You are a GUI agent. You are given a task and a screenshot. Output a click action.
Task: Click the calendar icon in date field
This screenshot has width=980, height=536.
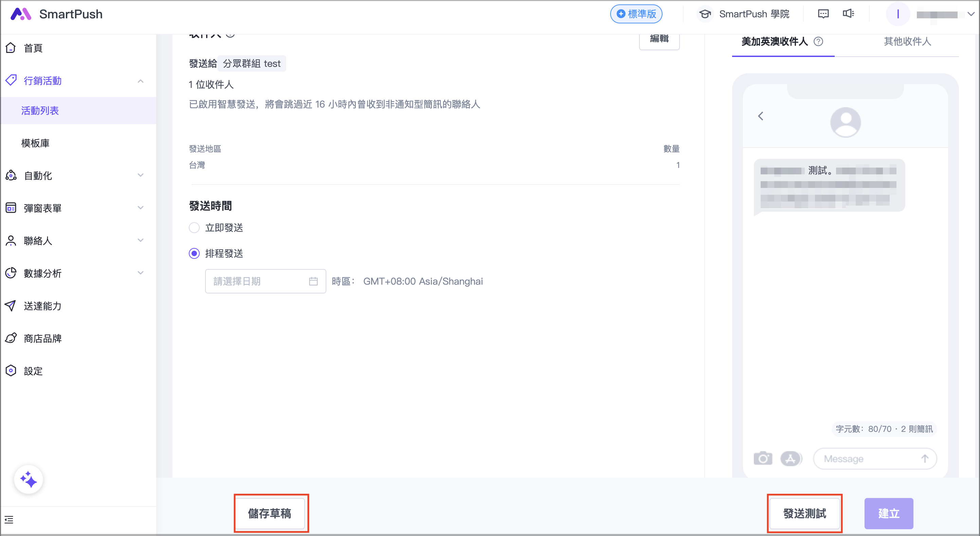click(x=313, y=281)
